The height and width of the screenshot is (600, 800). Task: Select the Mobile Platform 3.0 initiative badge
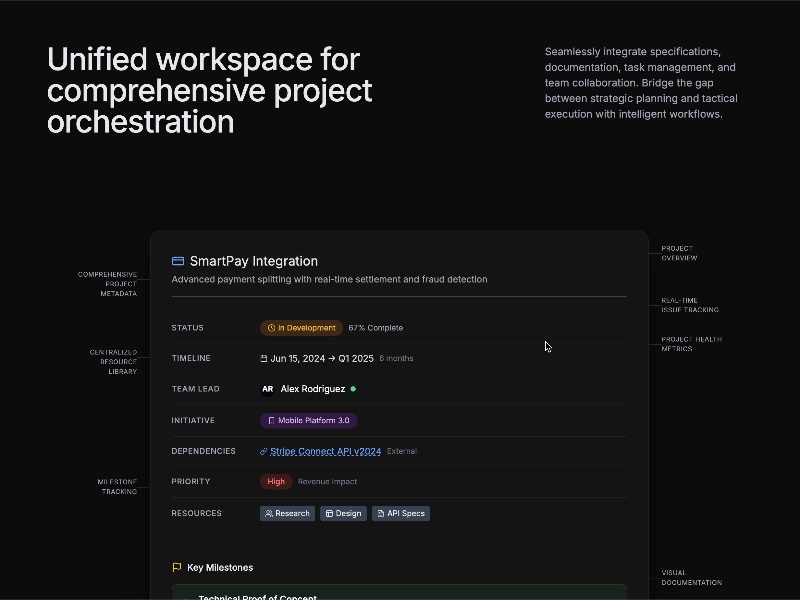pos(308,420)
